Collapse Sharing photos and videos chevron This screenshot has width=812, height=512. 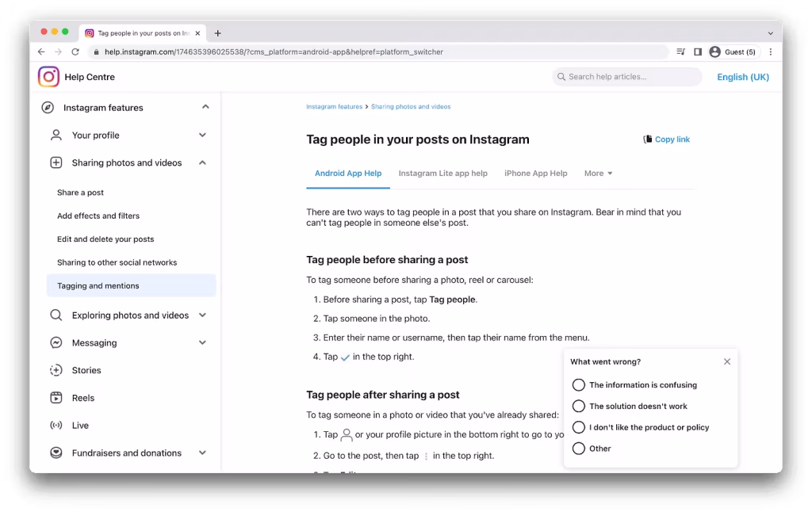[202, 162]
